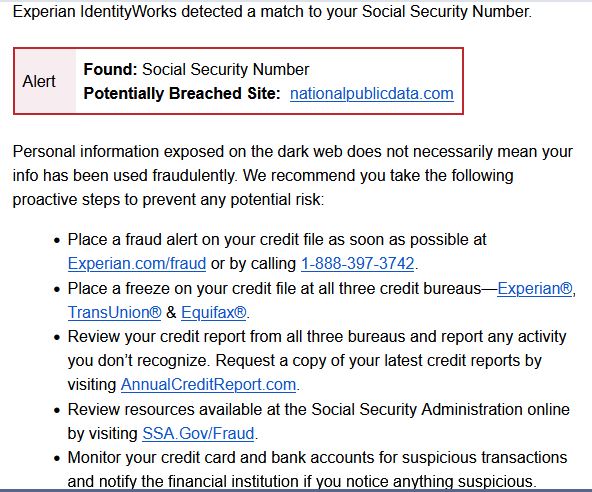Call the 1-888-397-3742 phone link

pyautogui.click(x=358, y=263)
